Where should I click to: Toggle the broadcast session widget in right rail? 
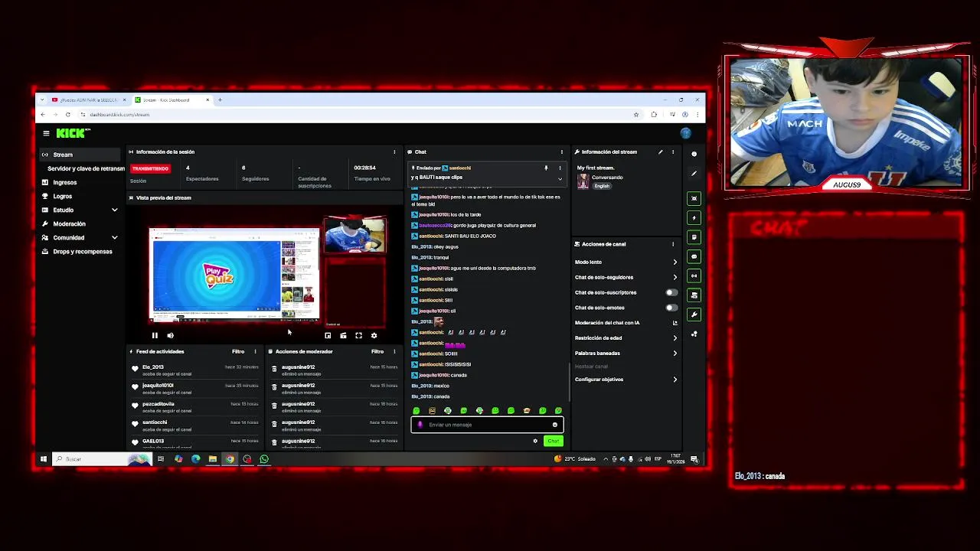pyautogui.click(x=694, y=275)
